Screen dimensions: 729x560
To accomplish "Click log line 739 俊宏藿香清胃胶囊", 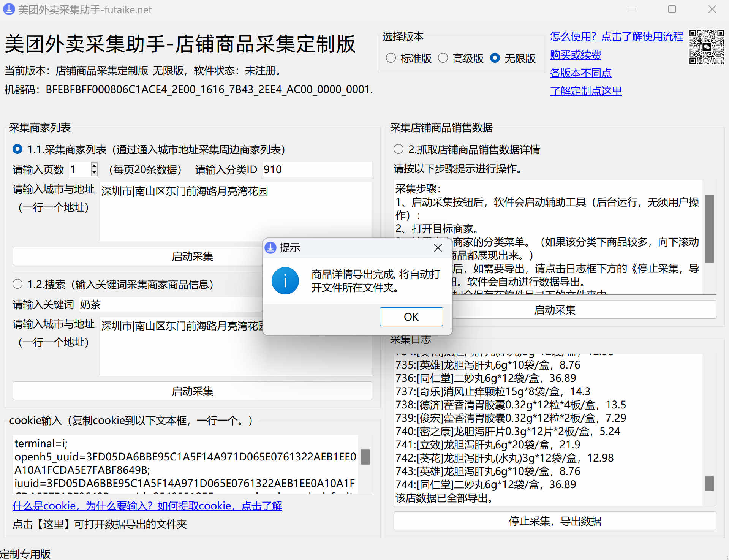I will pos(511,418).
